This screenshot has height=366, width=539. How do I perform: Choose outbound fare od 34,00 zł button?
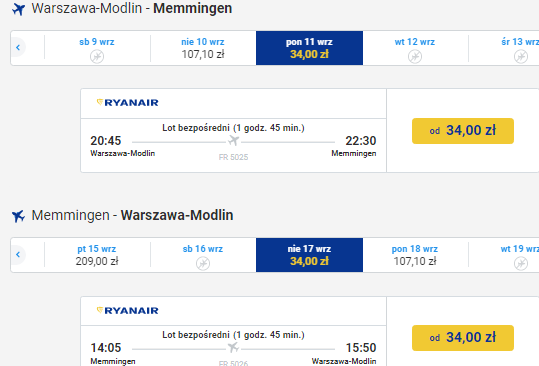click(x=463, y=131)
